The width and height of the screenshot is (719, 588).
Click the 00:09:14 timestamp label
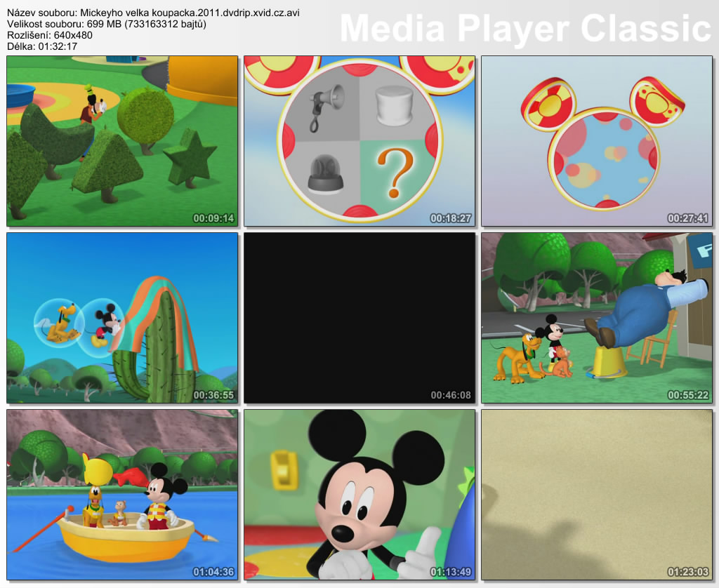213,218
